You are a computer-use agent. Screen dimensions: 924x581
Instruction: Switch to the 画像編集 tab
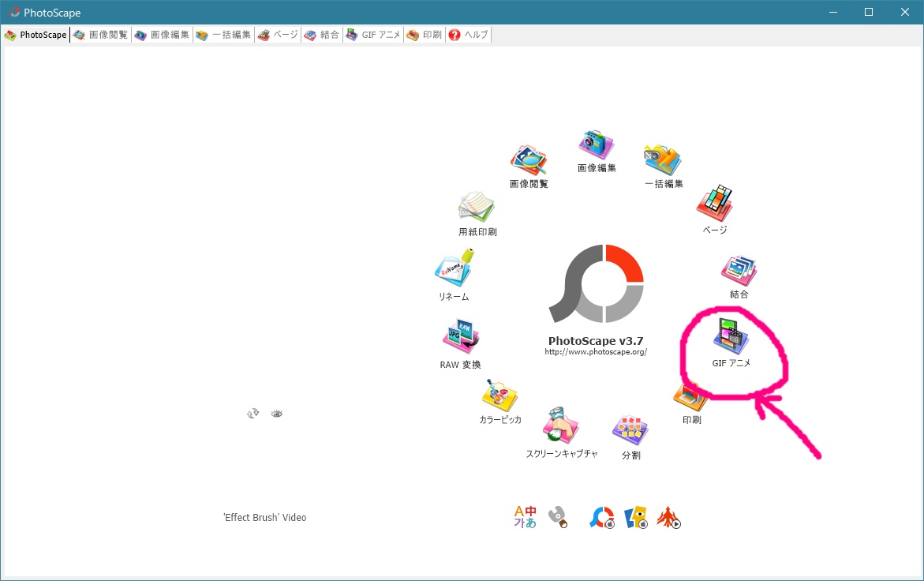point(162,35)
